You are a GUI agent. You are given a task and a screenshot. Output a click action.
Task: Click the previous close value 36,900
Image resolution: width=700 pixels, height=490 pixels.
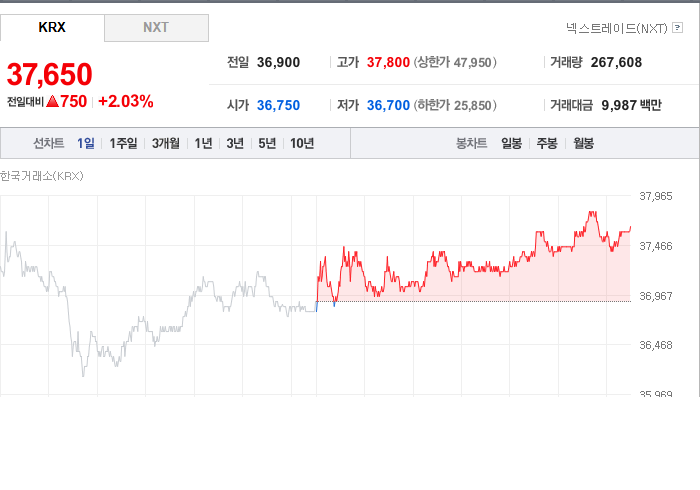(278, 62)
